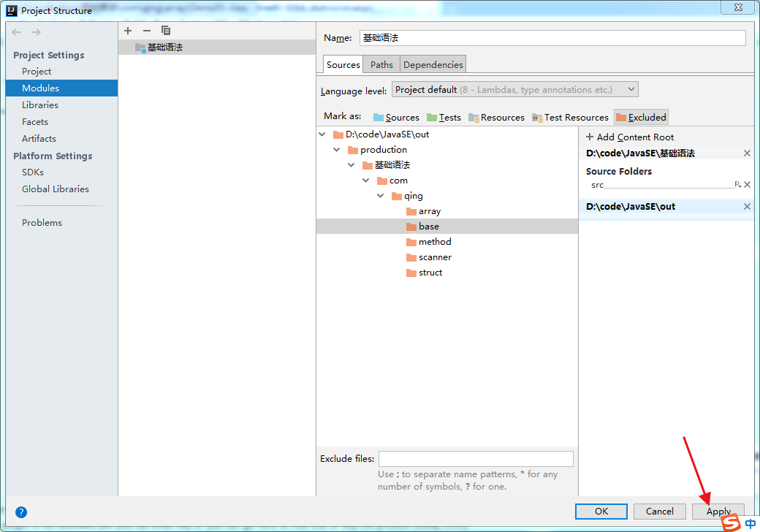
Task: Select the qing folder
Action: (414, 196)
